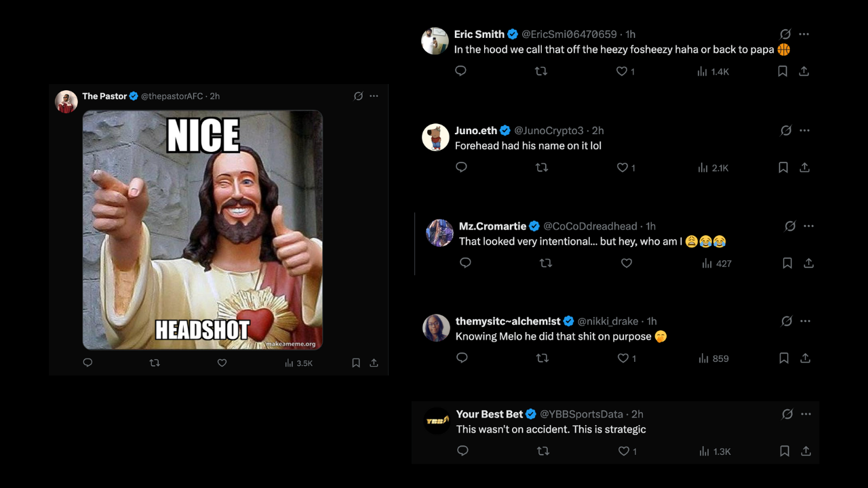Like The Pastor's meme tweet
868x488 pixels.
click(x=222, y=363)
